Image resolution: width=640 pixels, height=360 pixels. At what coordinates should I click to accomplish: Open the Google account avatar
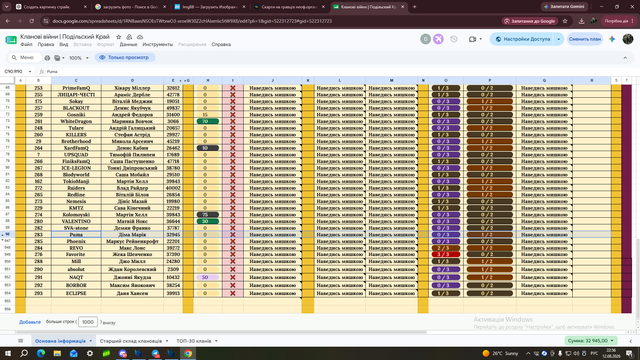[x=628, y=39]
